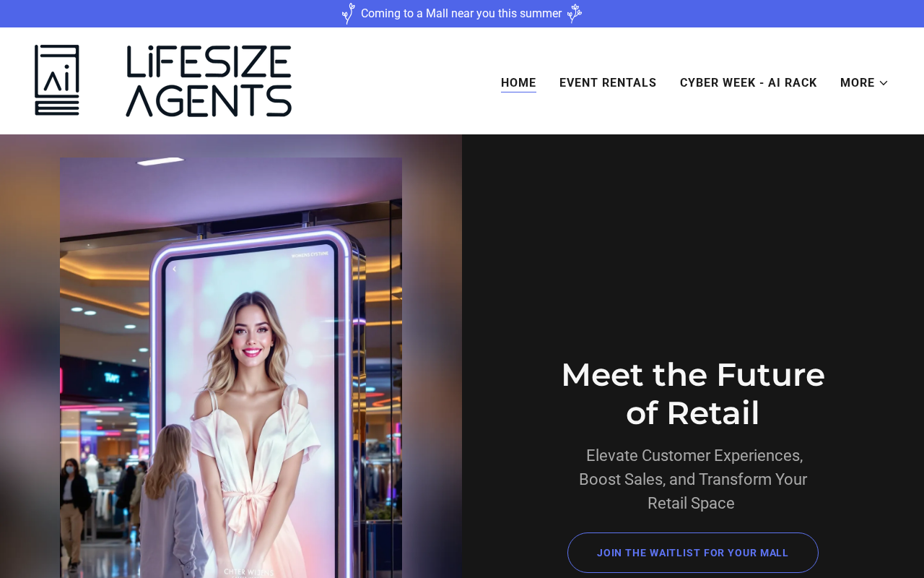Open the Event Rentals page

pyautogui.click(x=608, y=83)
